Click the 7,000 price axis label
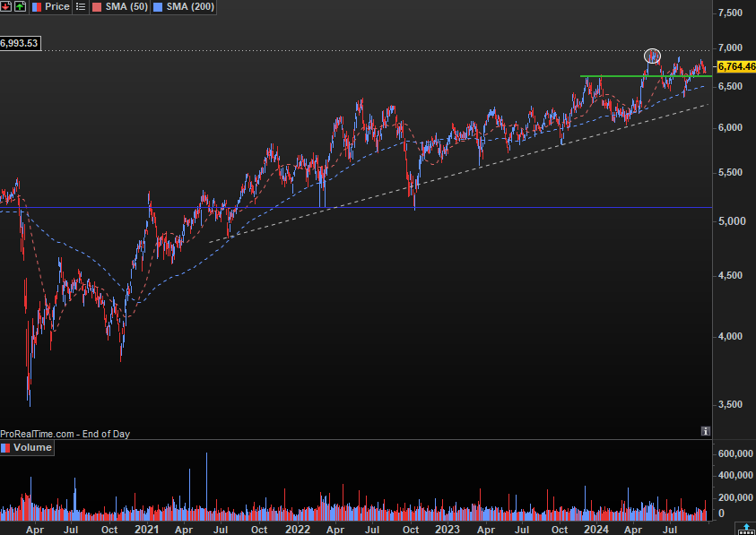 730,47
